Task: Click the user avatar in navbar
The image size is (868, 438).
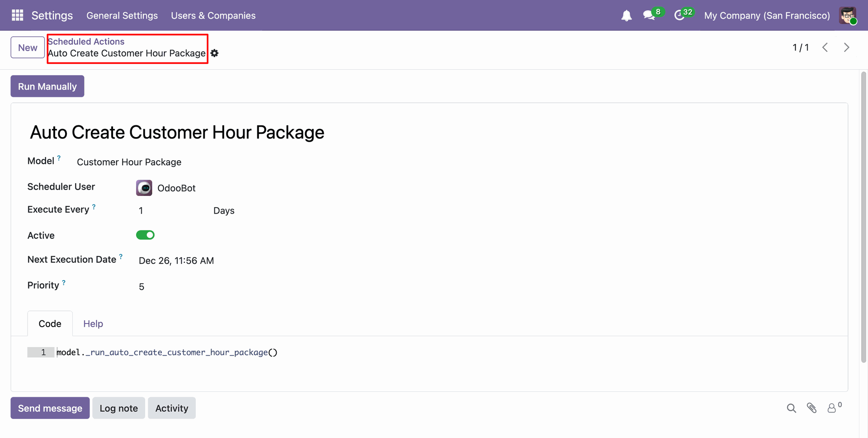Action: click(847, 15)
